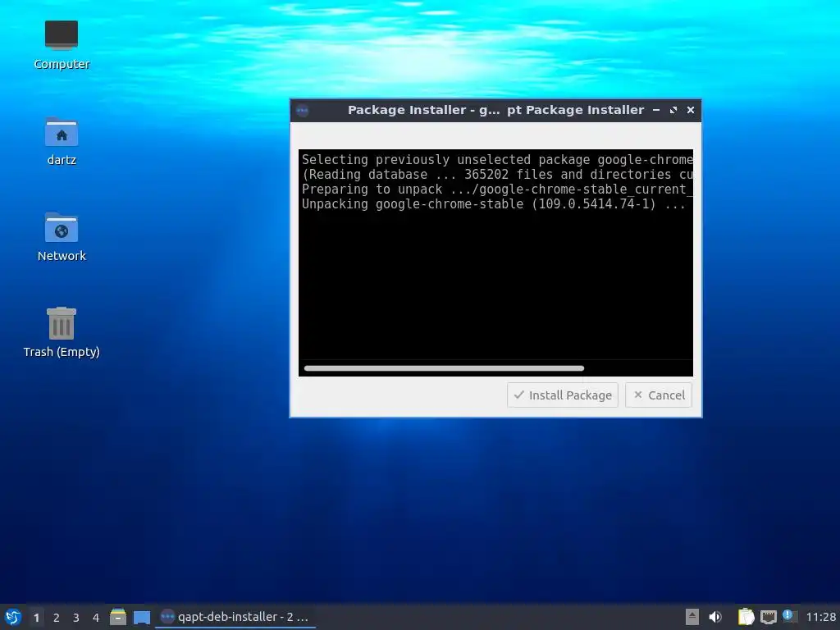This screenshot has width=840, height=630.
Task: Switch to workspace 2
Action: point(57,618)
